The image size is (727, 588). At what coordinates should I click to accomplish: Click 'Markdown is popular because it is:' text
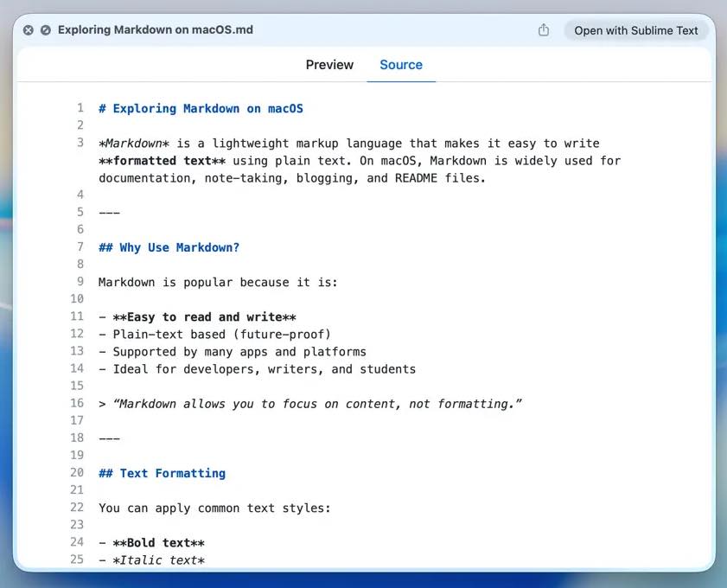coord(218,282)
